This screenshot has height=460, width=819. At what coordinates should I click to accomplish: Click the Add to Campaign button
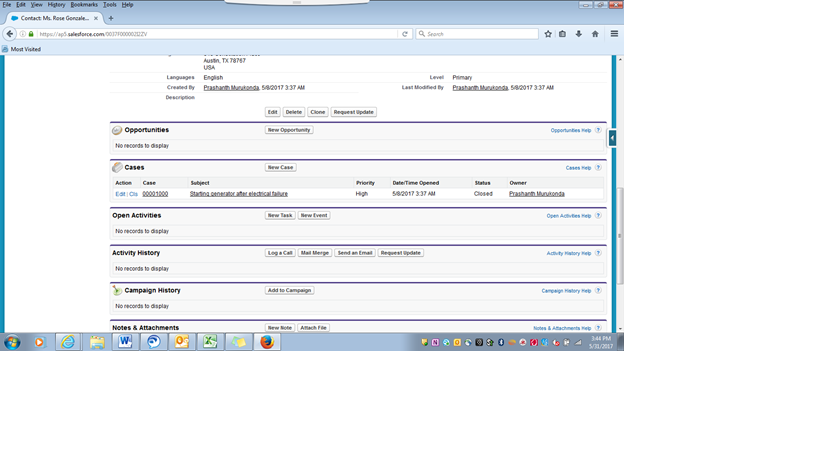[x=289, y=291]
